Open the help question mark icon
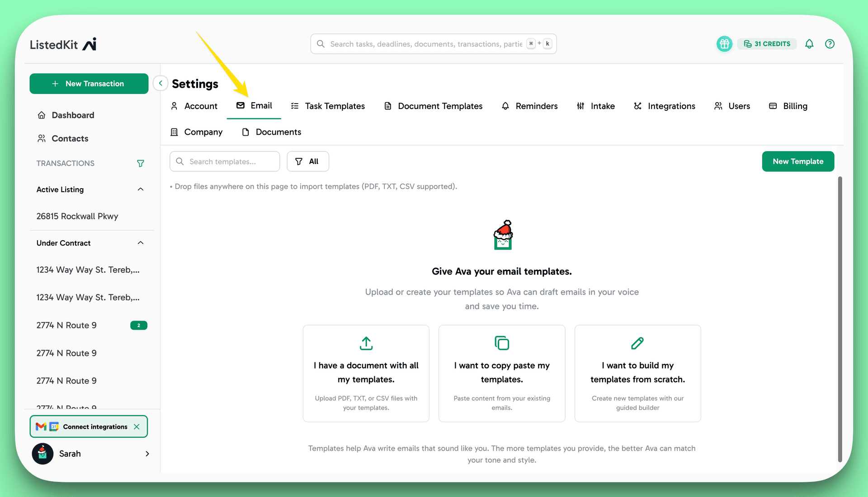Screen dimensions: 868x497 830,44
